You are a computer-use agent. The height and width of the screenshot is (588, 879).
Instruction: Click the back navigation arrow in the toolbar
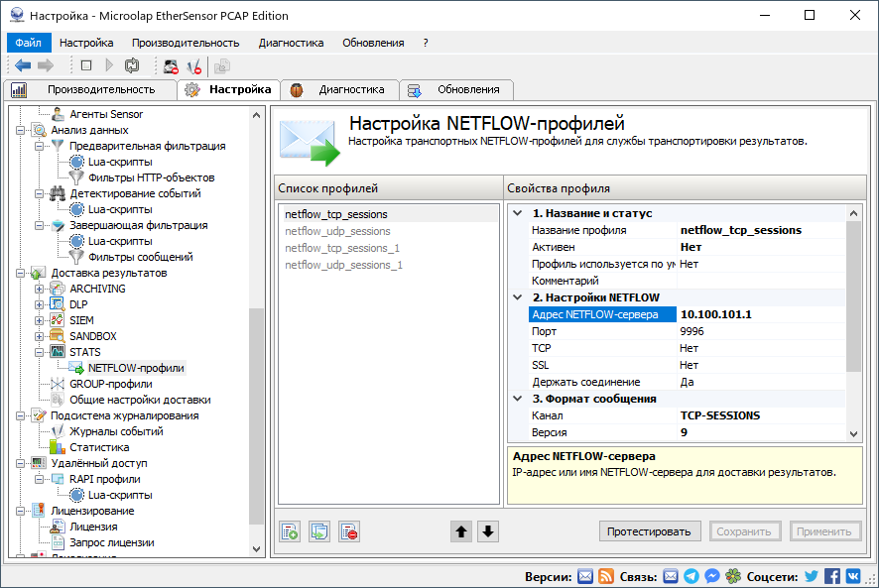pyautogui.click(x=22, y=65)
